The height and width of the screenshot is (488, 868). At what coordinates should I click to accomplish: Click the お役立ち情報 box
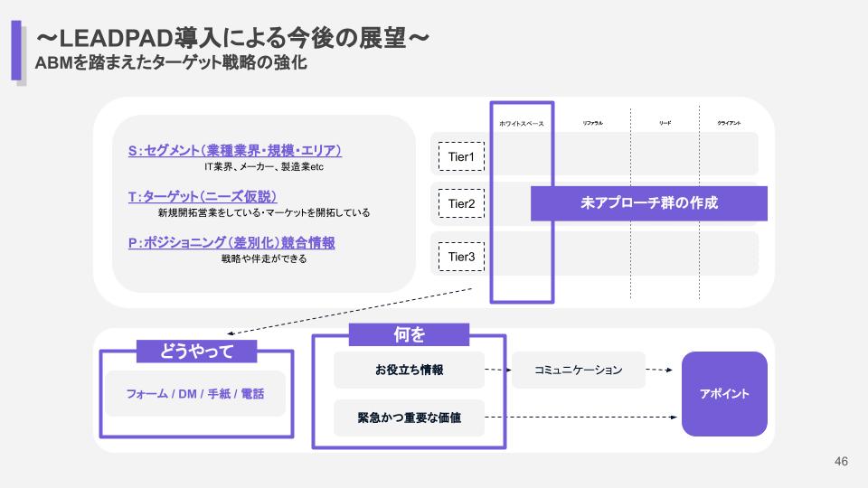click(409, 370)
